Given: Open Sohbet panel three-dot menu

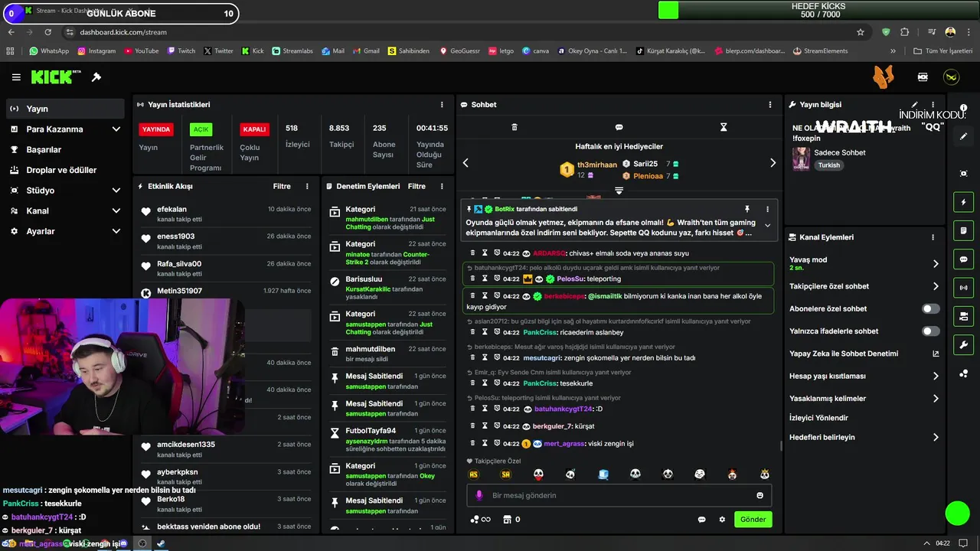Looking at the screenshot, I should [x=770, y=105].
